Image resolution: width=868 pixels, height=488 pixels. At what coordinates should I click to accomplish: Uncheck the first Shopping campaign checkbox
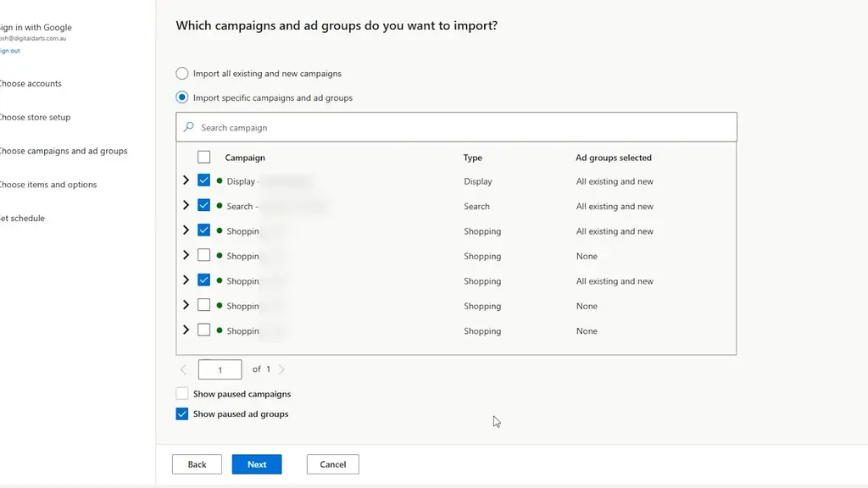click(x=203, y=230)
